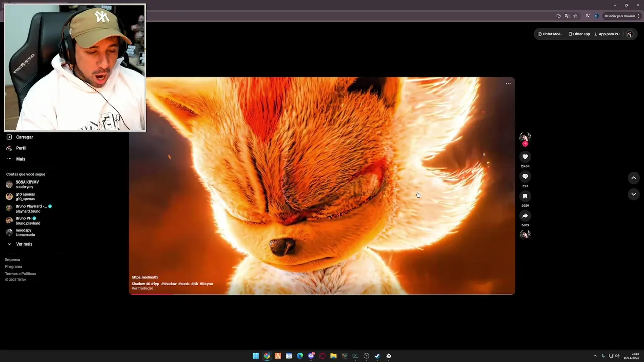Open the spinning sound disc avatar
The width and height of the screenshot is (644, 362).
tap(525, 234)
